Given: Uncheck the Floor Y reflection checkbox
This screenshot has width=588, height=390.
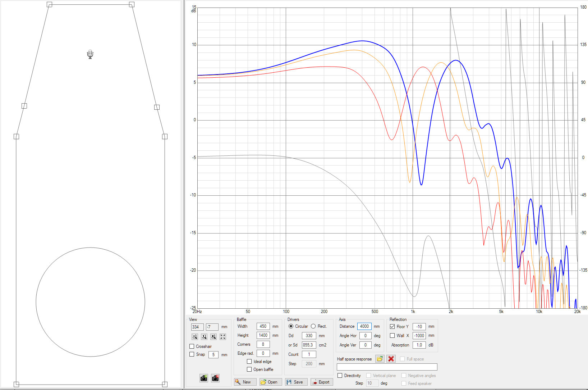Looking at the screenshot, I should point(392,327).
